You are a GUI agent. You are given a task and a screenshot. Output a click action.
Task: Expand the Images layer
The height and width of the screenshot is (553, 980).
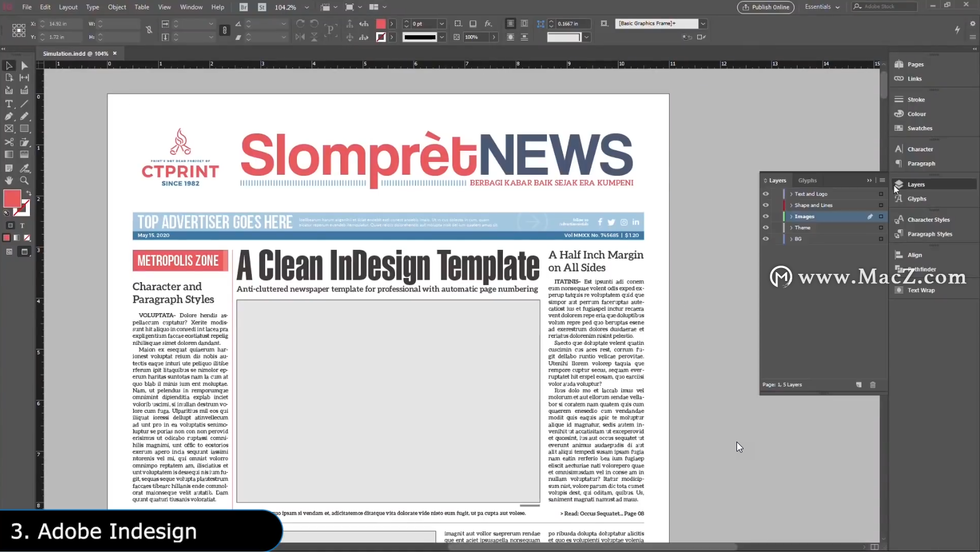[x=791, y=216]
